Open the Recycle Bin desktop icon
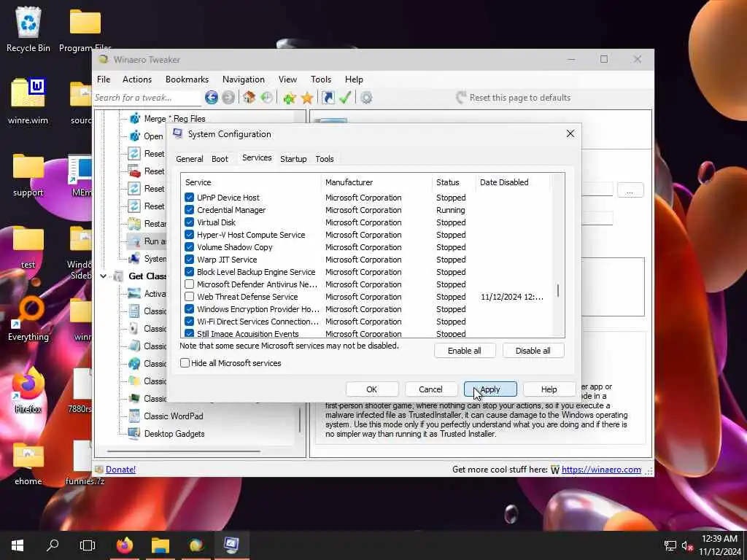Viewport: 747px width, 560px height. pyautogui.click(x=28, y=29)
